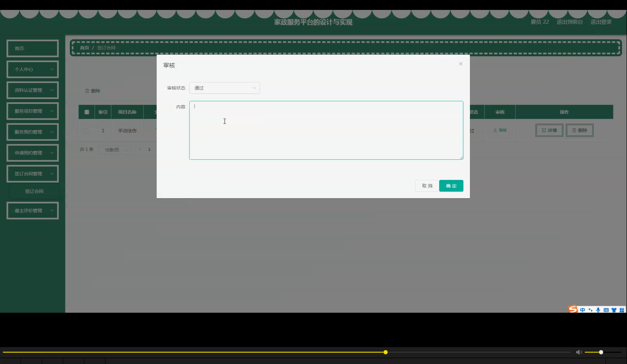This screenshot has height=364, width=627.
Task: Focus the 内容 text area
Action: (326, 130)
